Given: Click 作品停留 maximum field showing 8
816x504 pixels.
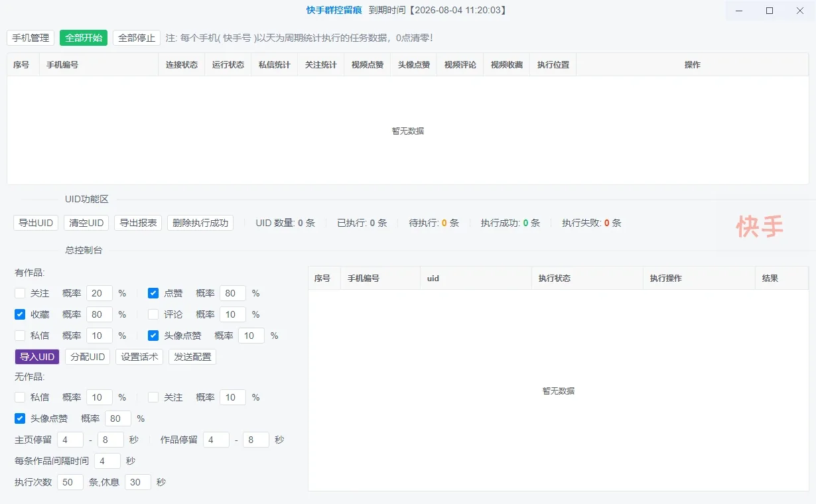Looking at the screenshot, I should [256, 440].
